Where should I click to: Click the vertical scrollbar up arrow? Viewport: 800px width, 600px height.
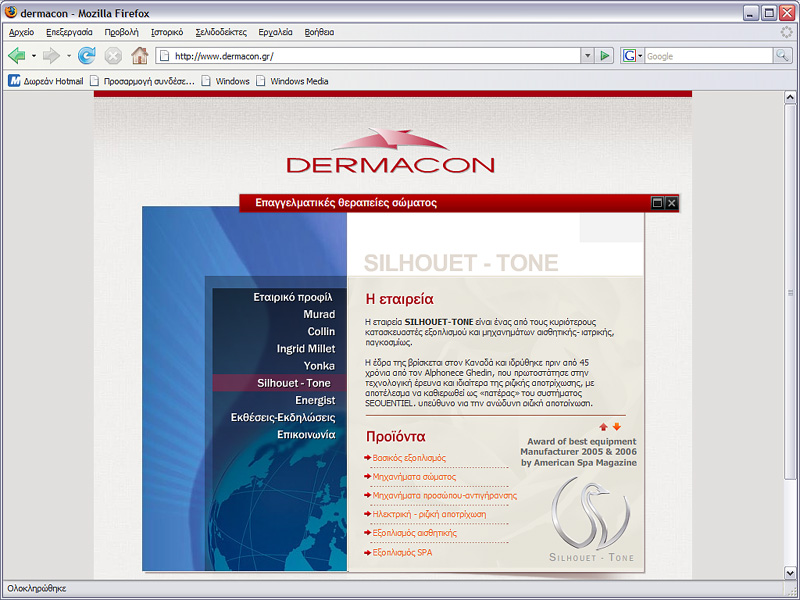click(790, 97)
